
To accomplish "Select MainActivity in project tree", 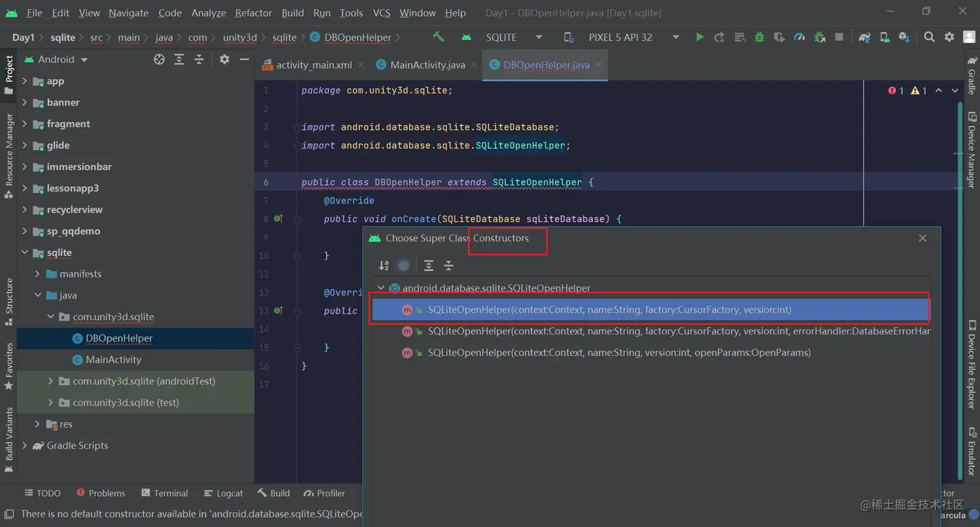I will coord(113,360).
